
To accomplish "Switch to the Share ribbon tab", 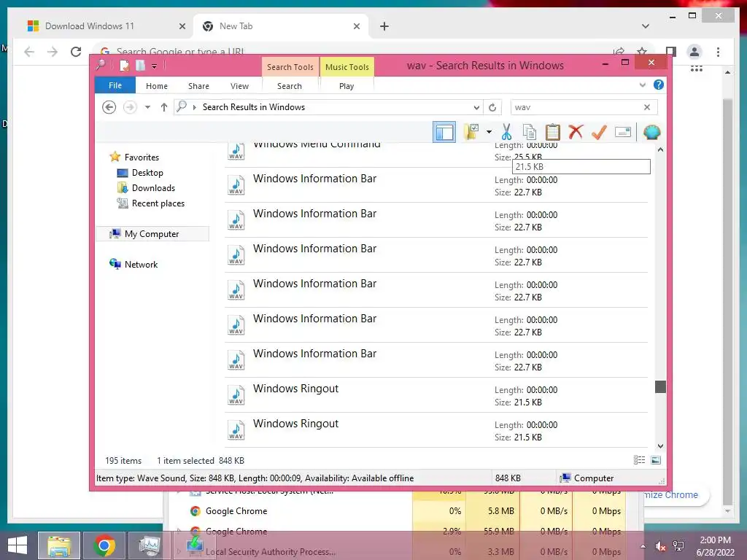I will pos(198,86).
